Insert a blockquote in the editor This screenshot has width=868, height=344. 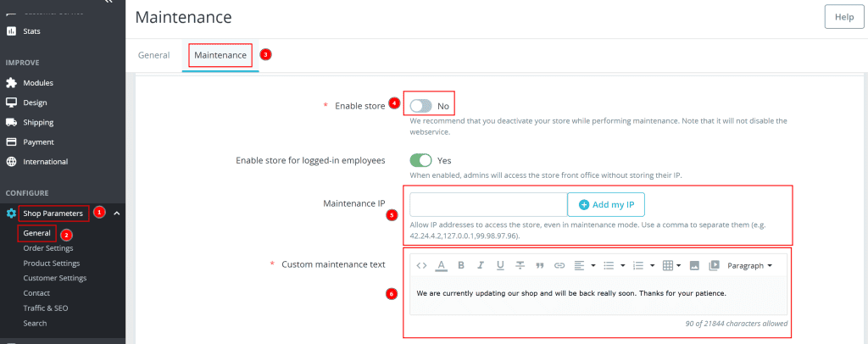540,265
